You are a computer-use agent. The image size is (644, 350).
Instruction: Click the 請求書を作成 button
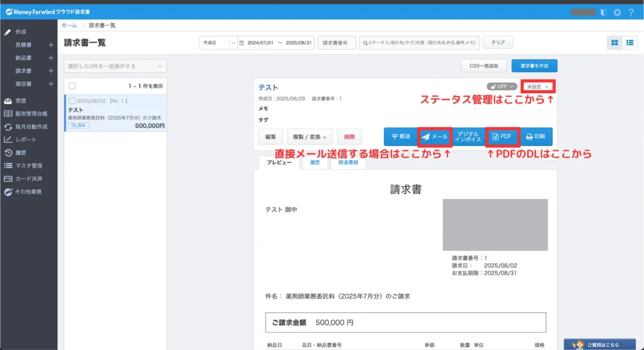[x=534, y=66]
